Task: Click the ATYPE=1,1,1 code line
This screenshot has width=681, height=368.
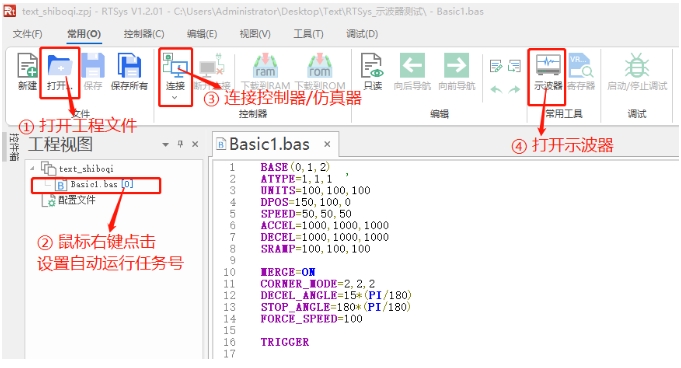Action: (x=296, y=179)
